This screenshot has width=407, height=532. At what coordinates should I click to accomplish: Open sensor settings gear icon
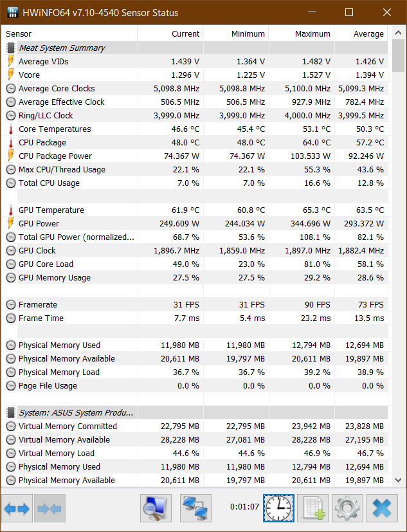[348, 508]
